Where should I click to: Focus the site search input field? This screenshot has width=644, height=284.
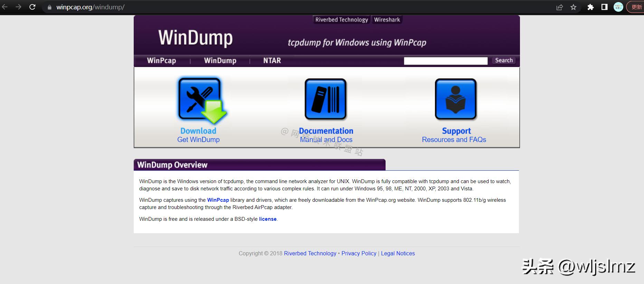(x=446, y=61)
